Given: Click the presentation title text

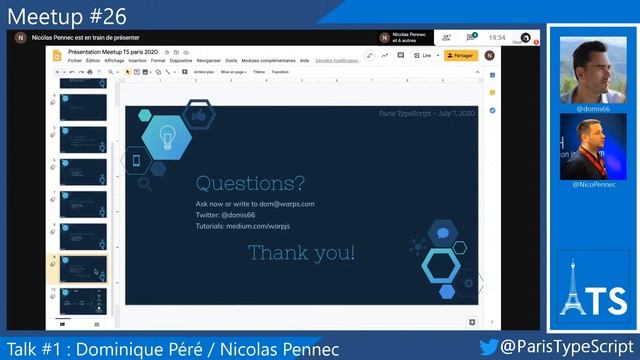Looking at the screenshot, I should tap(113, 52).
